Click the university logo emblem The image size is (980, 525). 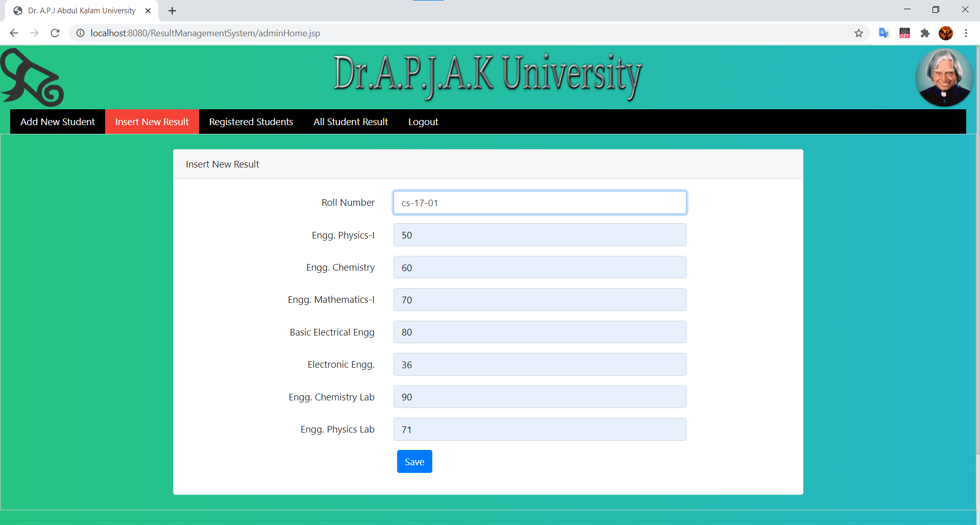(32, 77)
